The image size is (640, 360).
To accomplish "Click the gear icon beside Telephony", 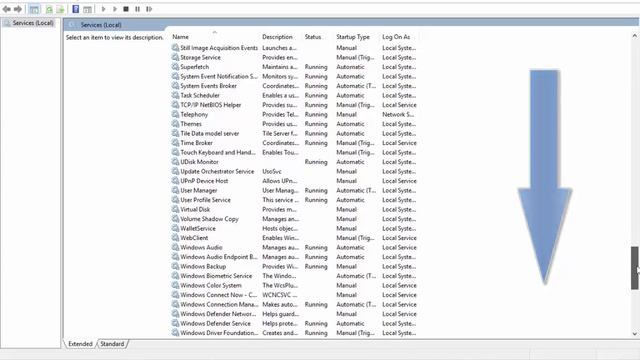I will click(x=175, y=114).
